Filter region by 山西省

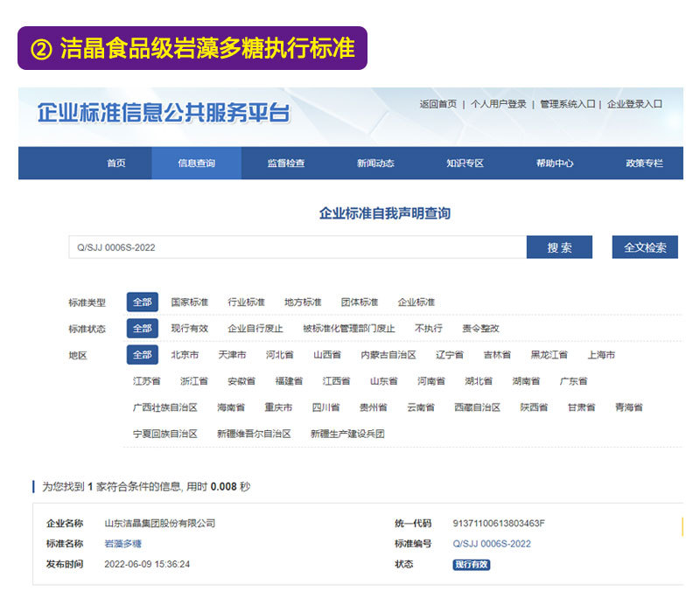(327, 355)
